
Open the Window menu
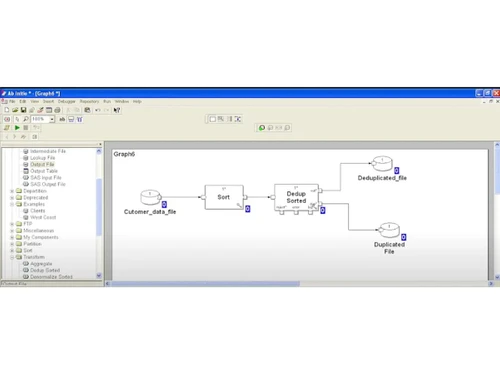point(122,101)
